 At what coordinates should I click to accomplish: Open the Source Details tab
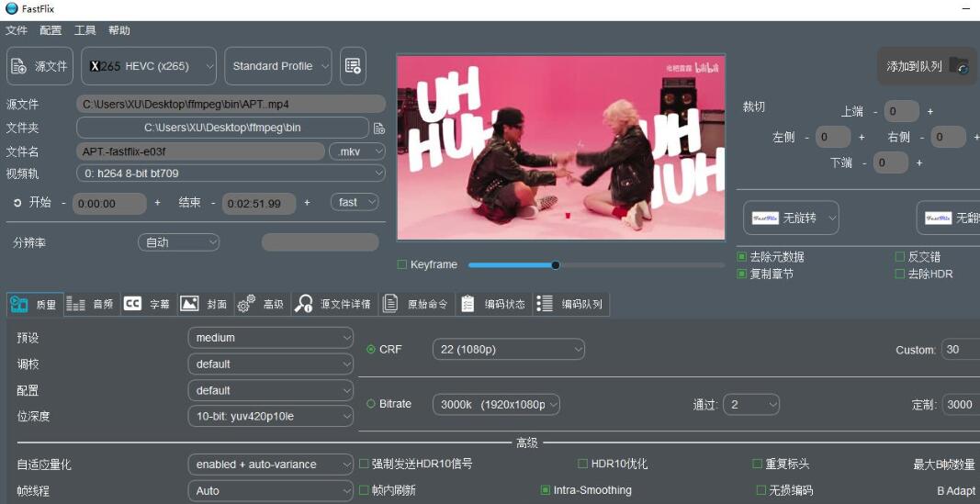(x=334, y=304)
